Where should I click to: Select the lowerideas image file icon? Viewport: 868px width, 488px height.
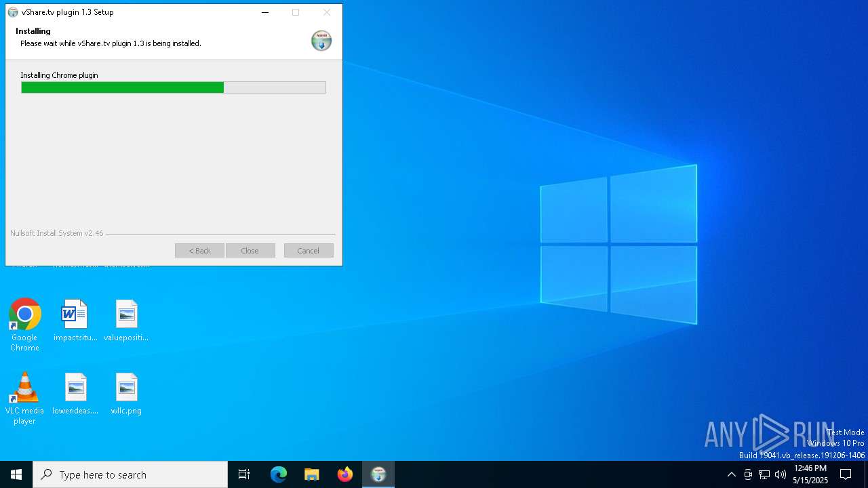75,394
